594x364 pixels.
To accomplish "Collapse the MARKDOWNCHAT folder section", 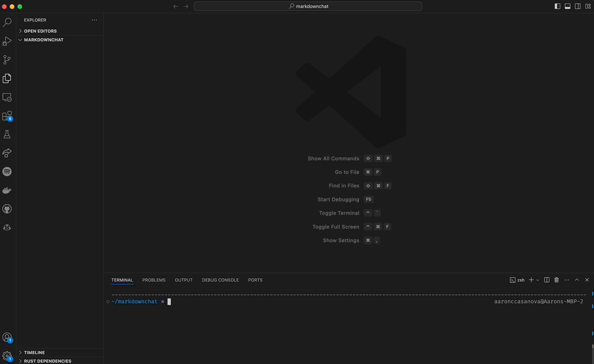I will point(60,40).
